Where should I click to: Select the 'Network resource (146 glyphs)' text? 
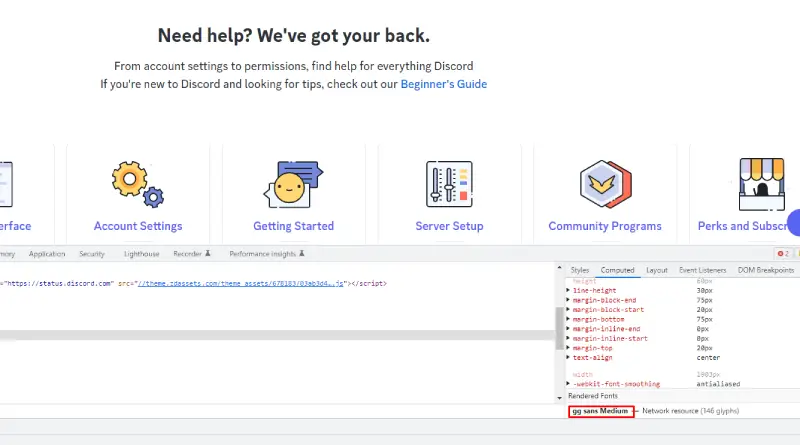pos(690,411)
